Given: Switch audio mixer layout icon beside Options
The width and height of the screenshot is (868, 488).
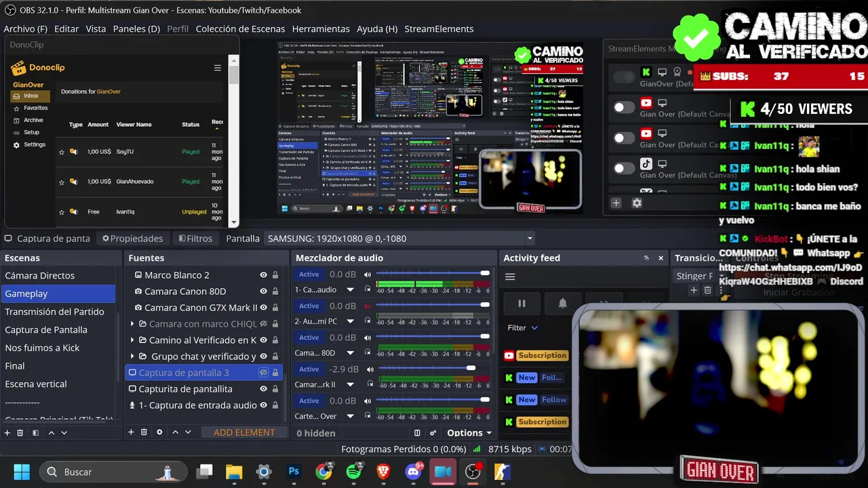Looking at the screenshot, I should 417,432.
